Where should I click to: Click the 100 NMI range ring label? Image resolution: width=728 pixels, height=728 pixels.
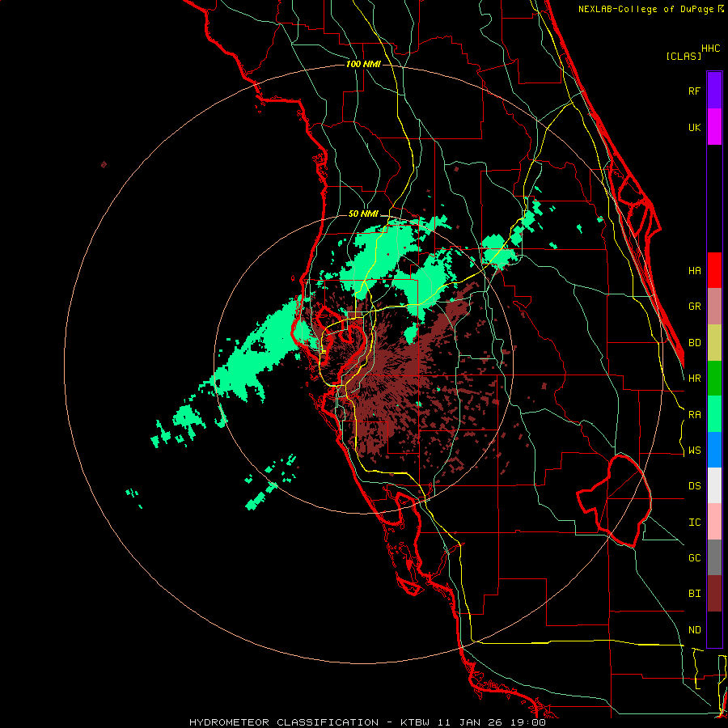click(x=363, y=64)
